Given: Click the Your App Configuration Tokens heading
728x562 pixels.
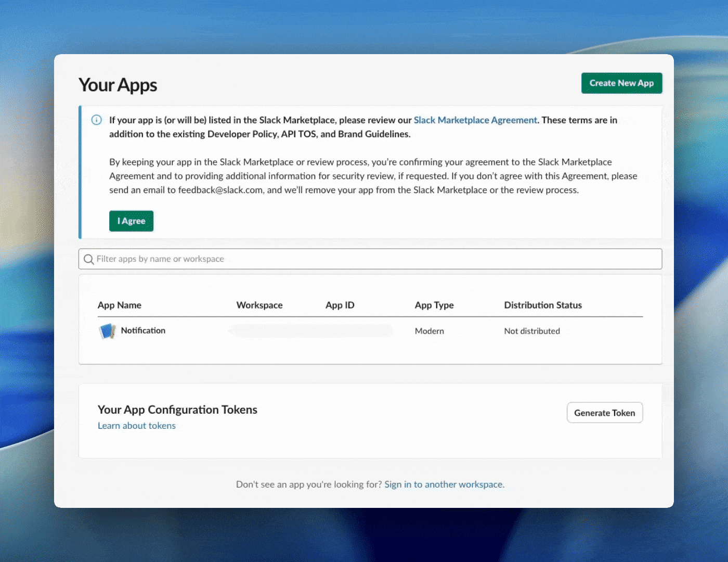Looking at the screenshot, I should coord(177,410).
